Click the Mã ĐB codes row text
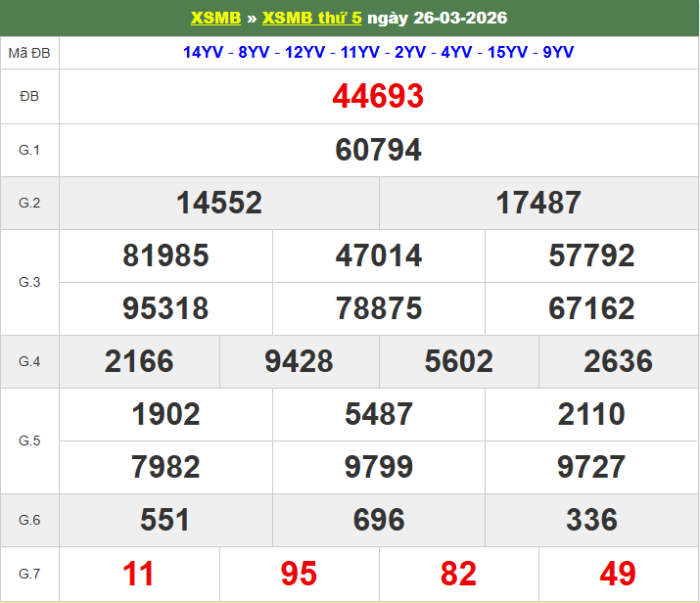The height and width of the screenshot is (603, 700). [x=378, y=53]
